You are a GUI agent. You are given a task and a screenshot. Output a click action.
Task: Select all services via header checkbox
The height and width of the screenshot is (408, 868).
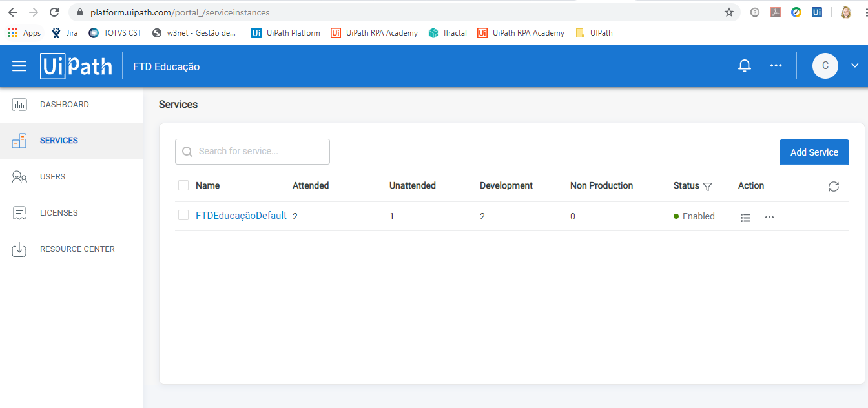(x=183, y=185)
